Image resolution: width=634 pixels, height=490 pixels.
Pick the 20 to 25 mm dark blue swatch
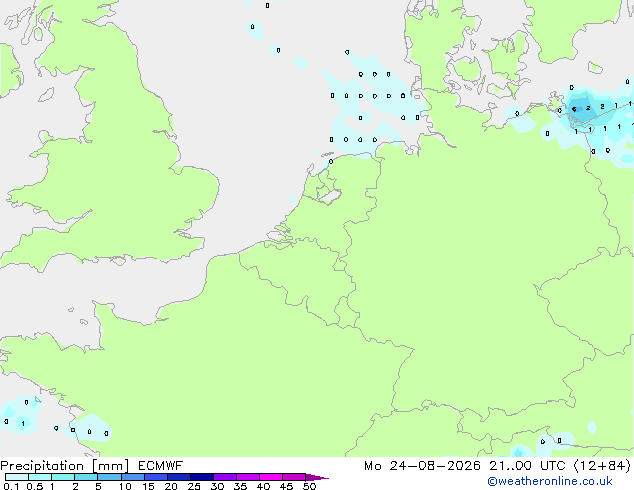[179, 477]
